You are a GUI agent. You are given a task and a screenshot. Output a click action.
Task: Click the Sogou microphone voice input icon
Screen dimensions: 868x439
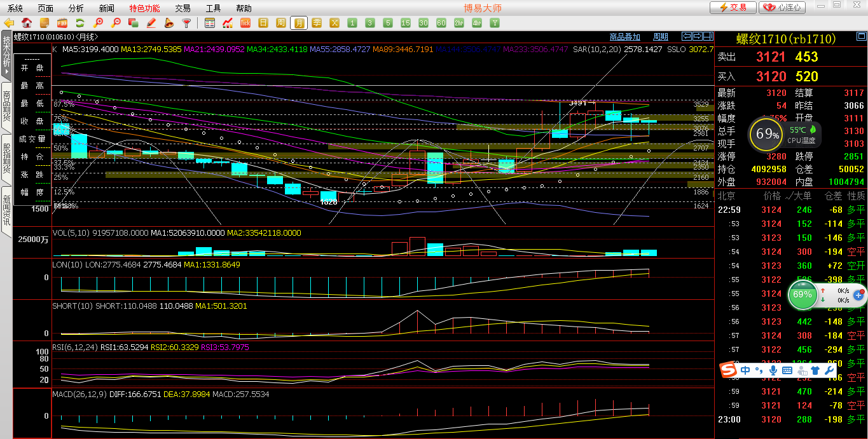click(773, 370)
